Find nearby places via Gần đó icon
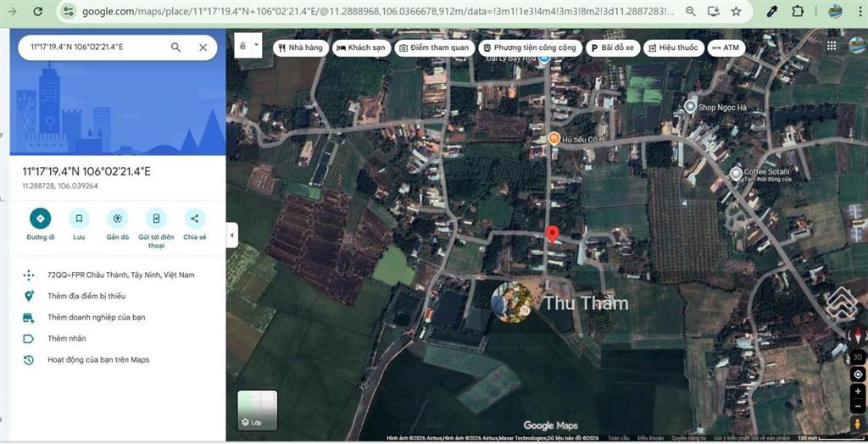The image size is (868, 444). pyautogui.click(x=117, y=219)
